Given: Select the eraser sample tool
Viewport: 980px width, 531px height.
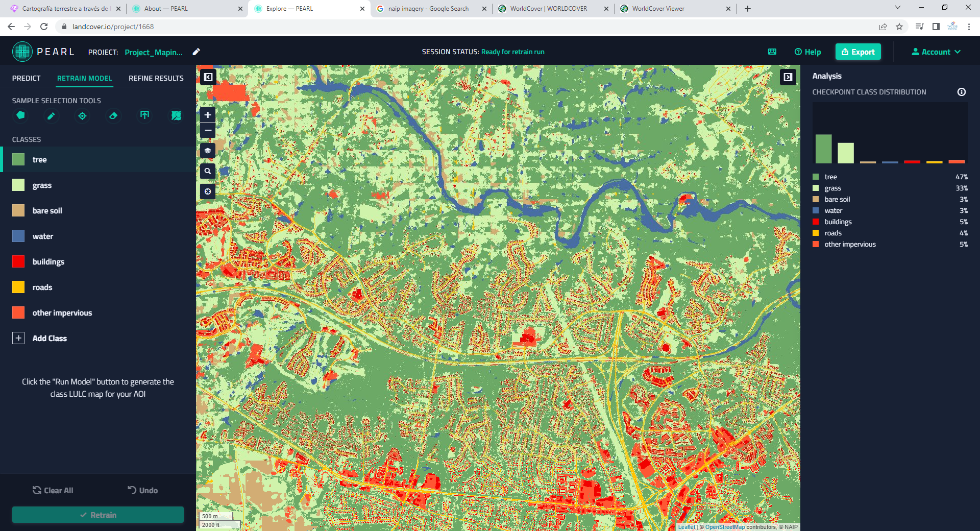Looking at the screenshot, I should pos(113,116).
